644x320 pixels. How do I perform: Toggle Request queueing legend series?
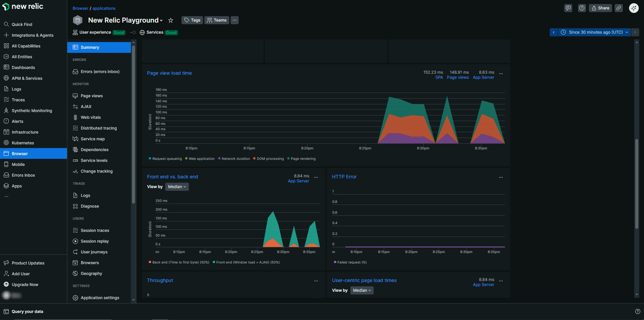coord(167,159)
